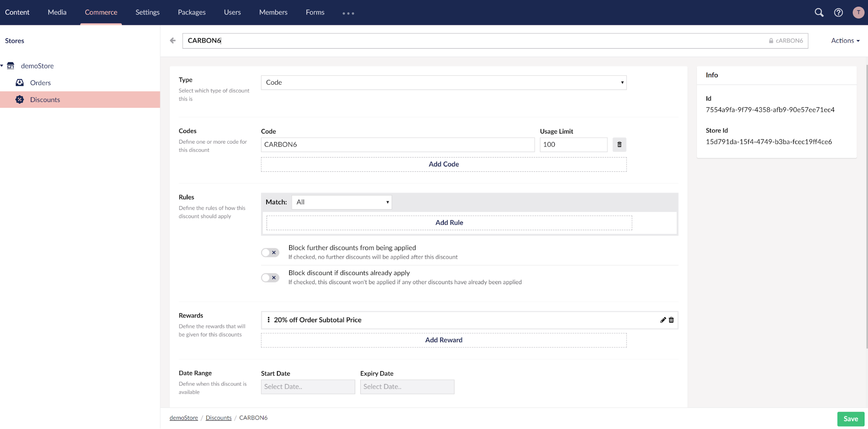Click the Add Code button
The height and width of the screenshot is (429, 868).
point(443,164)
